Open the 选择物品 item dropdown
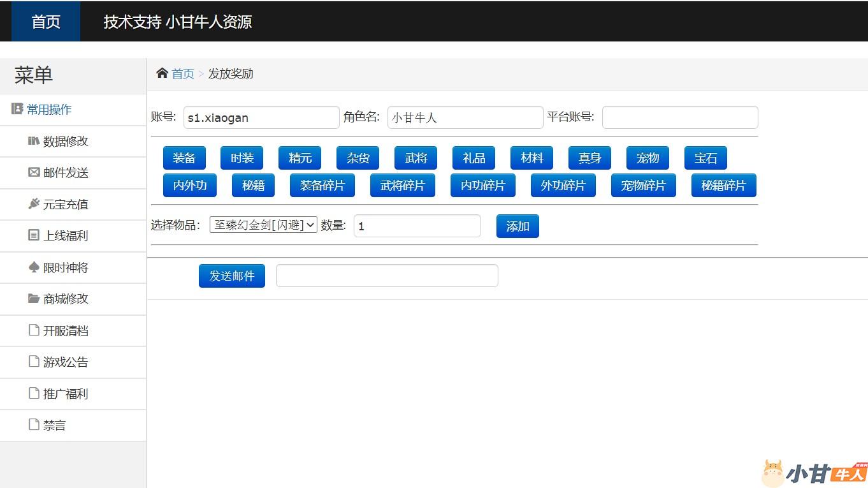 [x=263, y=225]
